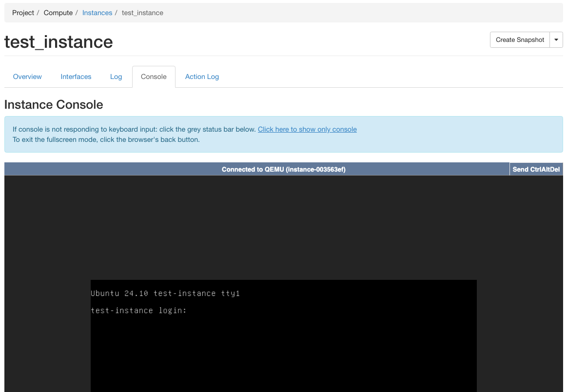Open the Create Snapshot actions dropdown arrow
The width and height of the screenshot is (567, 392).
coord(556,40)
